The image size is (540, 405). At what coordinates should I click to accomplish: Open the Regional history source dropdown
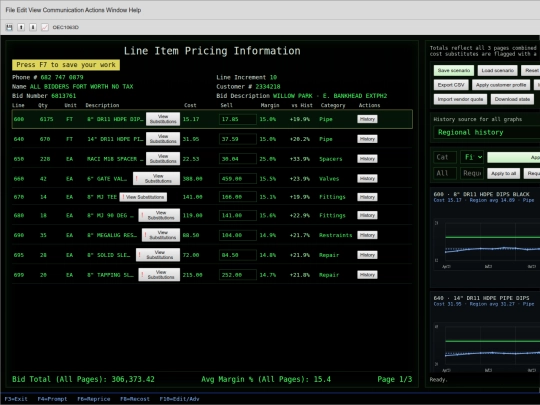pyautogui.click(x=486, y=132)
